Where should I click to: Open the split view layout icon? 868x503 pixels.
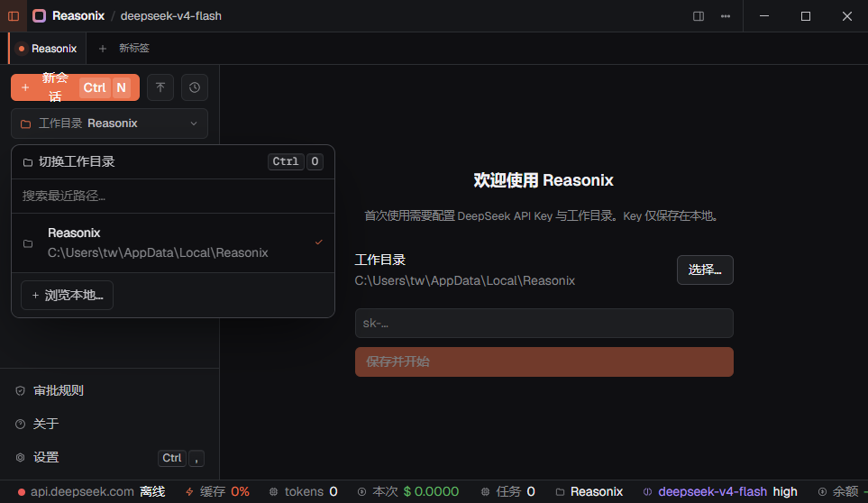(x=699, y=16)
